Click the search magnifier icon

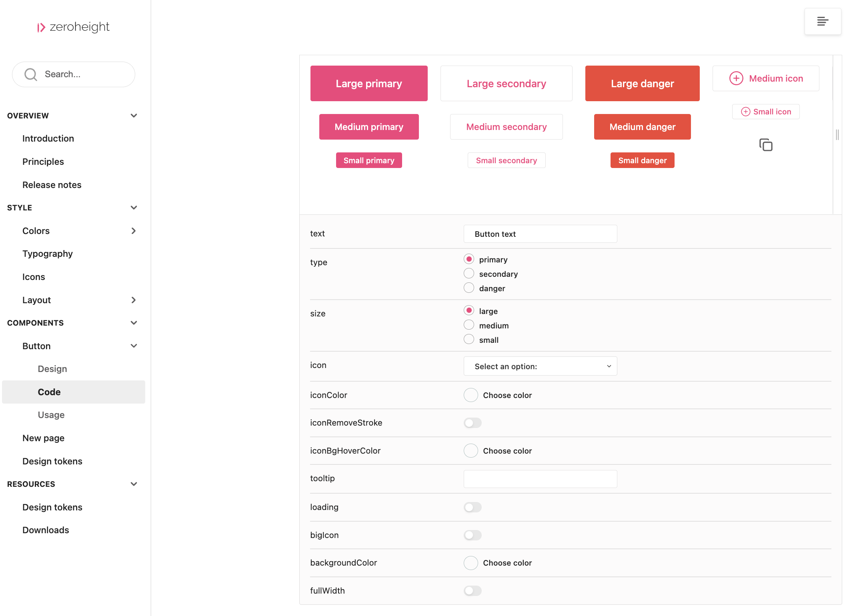coord(31,74)
